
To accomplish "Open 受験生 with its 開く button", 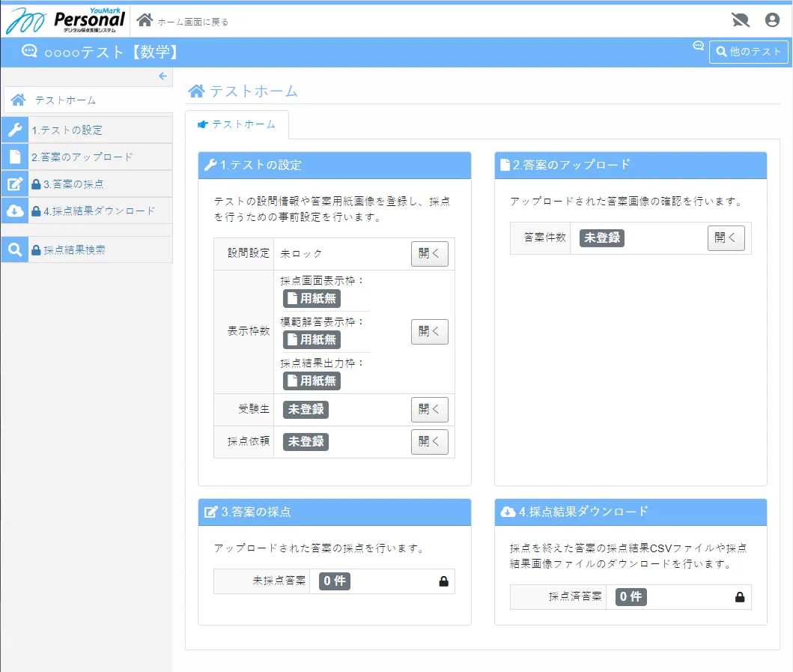I will click(x=429, y=410).
